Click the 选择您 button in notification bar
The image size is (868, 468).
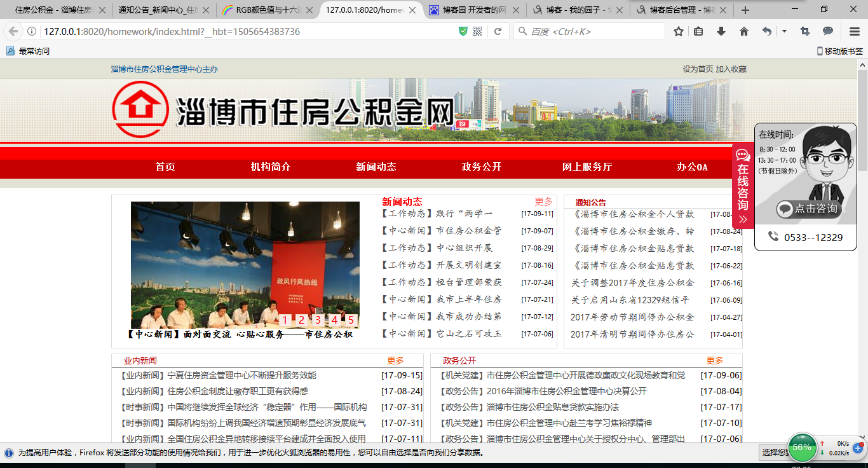coord(773,453)
